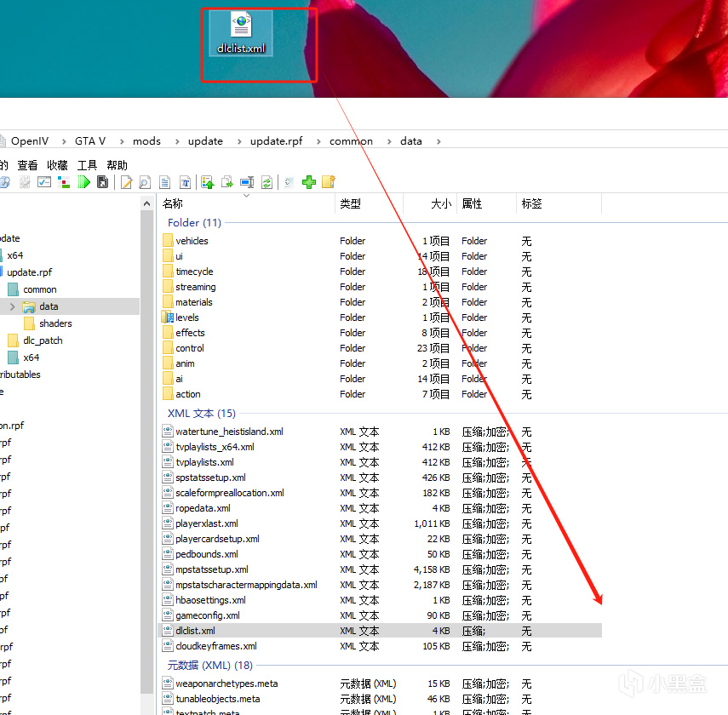This screenshot has width=728, height=715.
Task: Sort by 大小 column header
Action: tap(430, 203)
